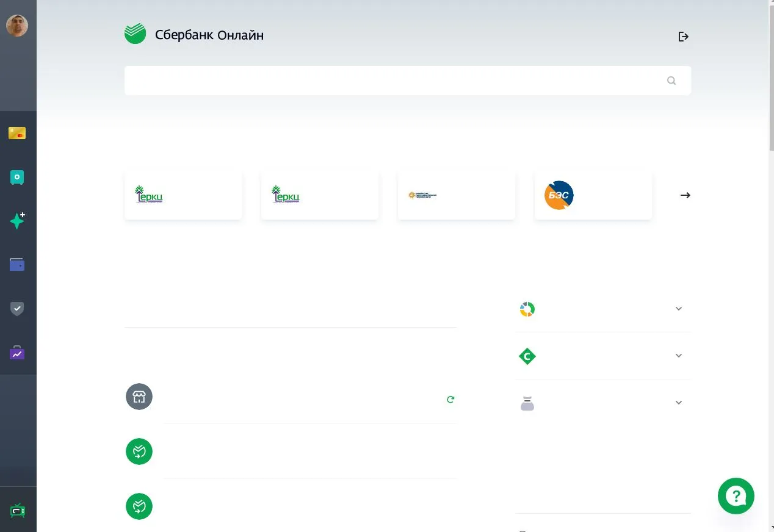Open the user profile avatar photo
774x532 pixels.
[17, 26]
